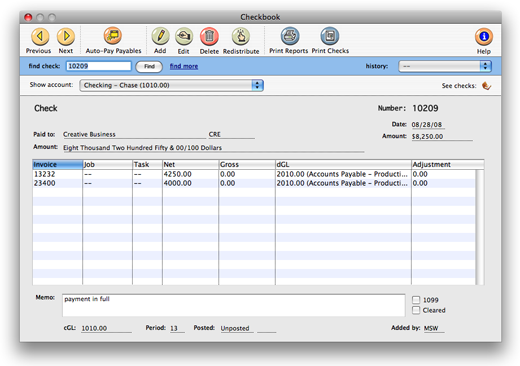Sort by the Invoice column header

point(57,164)
